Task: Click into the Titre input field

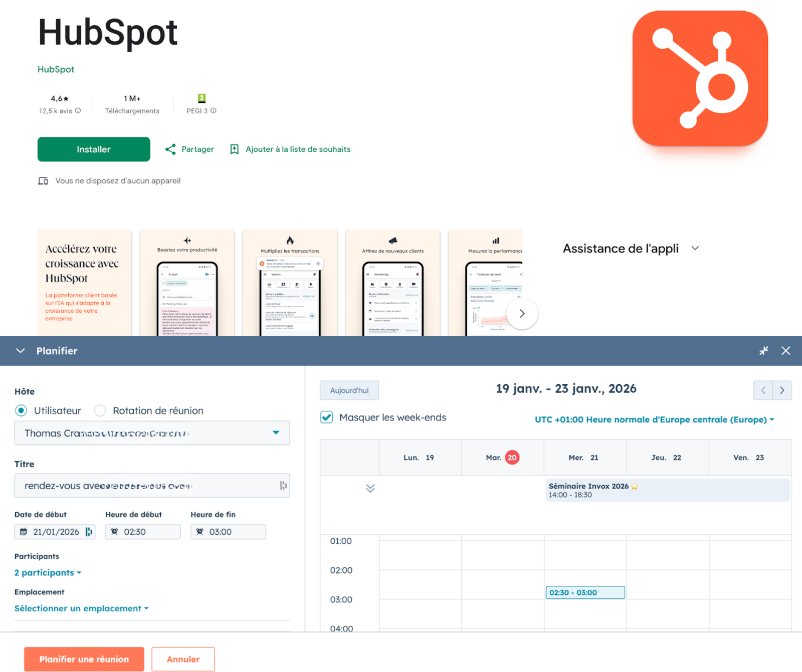Action: tap(152, 486)
